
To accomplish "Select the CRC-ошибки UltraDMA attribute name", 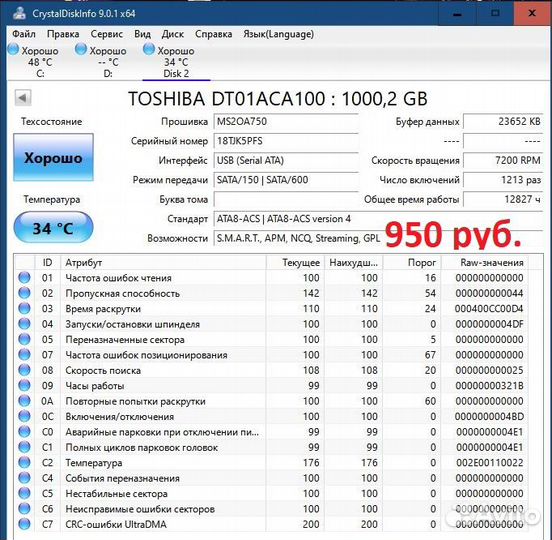I will pyautogui.click(x=116, y=525).
